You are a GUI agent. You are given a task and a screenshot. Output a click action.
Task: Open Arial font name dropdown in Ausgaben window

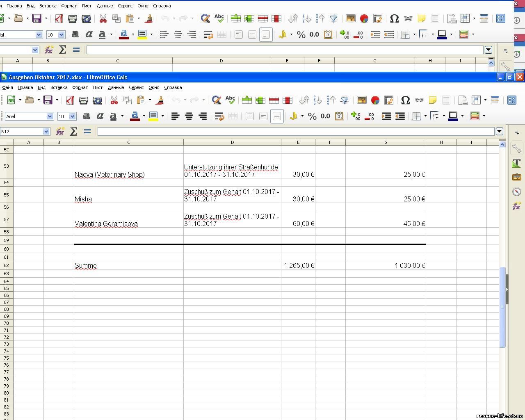click(50, 116)
